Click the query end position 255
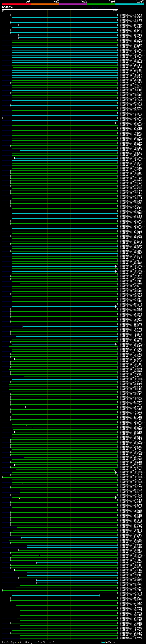Image resolution: width=146 pixels, height=644 pixels. click(x=115, y=11)
